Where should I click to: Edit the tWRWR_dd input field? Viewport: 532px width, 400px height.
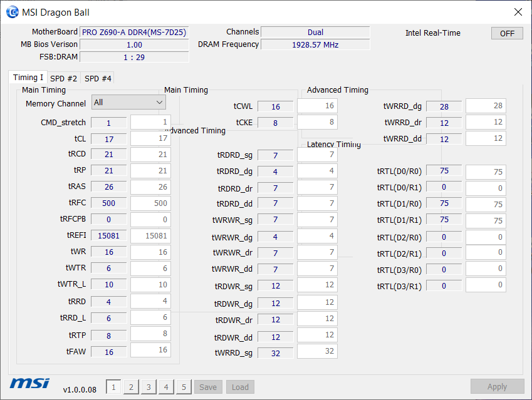pos(317,269)
